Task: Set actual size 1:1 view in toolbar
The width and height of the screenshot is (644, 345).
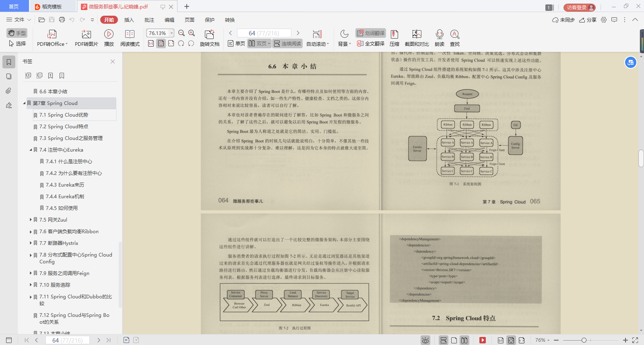Action: [x=151, y=43]
